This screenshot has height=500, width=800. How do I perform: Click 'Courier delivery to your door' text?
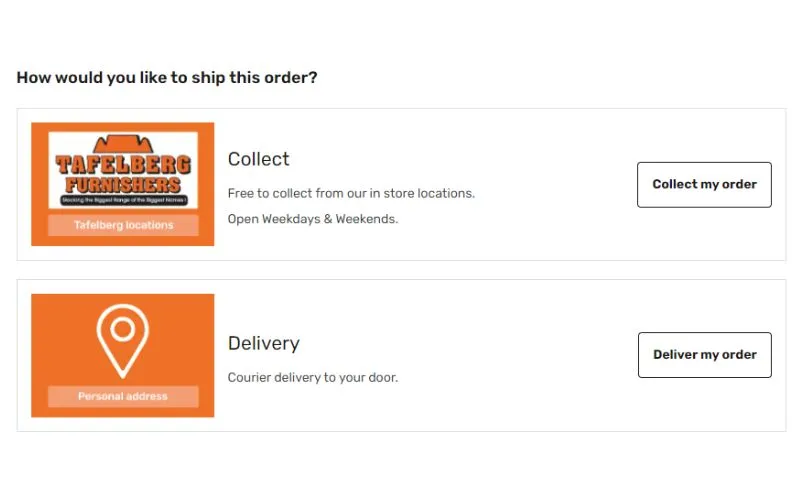(313, 378)
